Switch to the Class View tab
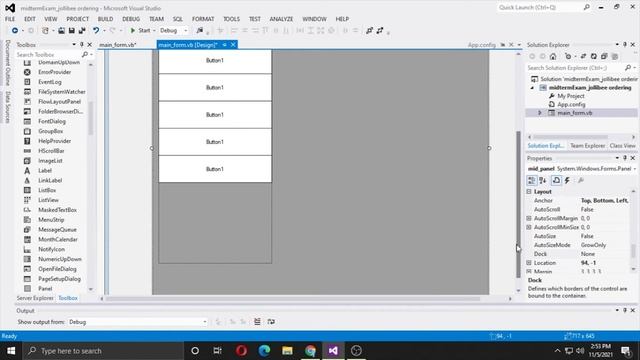 622,146
